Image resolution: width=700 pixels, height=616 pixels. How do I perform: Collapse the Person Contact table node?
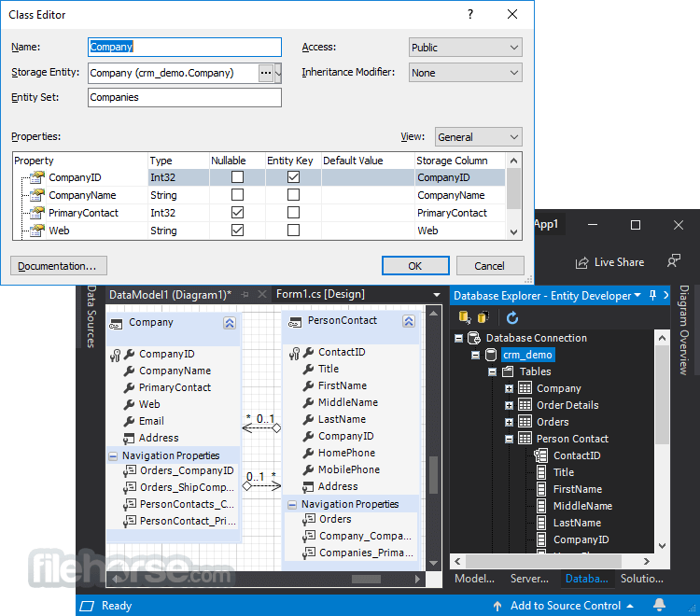point(509,439)
